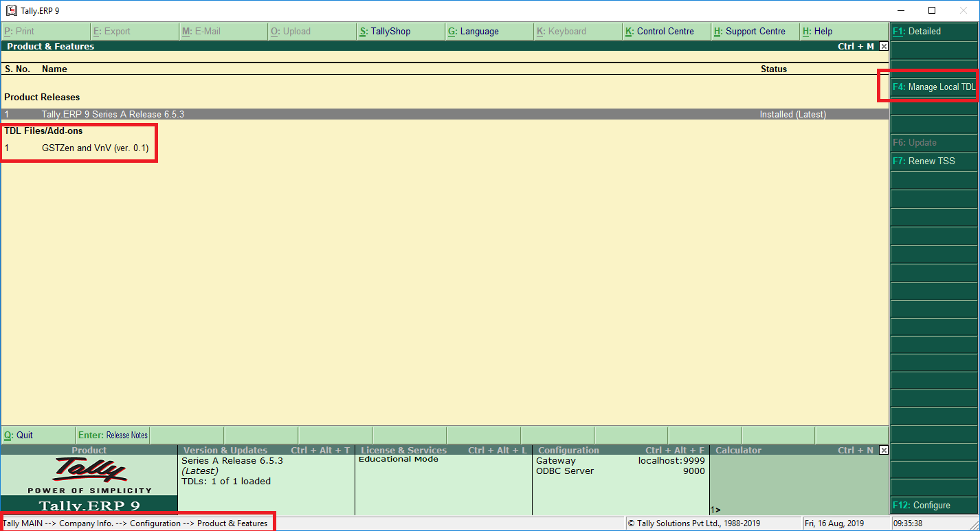
Task: Click the Tally.ERP 9 title bar icon
Action: tap(11, 10)
